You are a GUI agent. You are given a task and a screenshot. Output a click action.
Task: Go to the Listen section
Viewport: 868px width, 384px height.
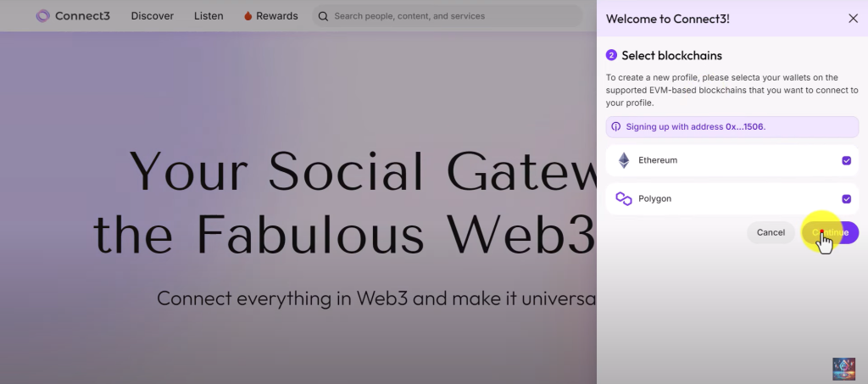pyautogui.click(x=209, y=16)
